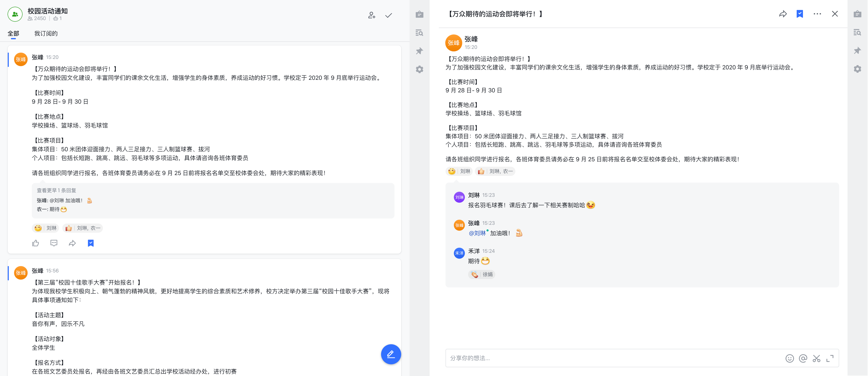Open more options menu in detail panel
Viewport: 868px width, 376px height.
817,14
